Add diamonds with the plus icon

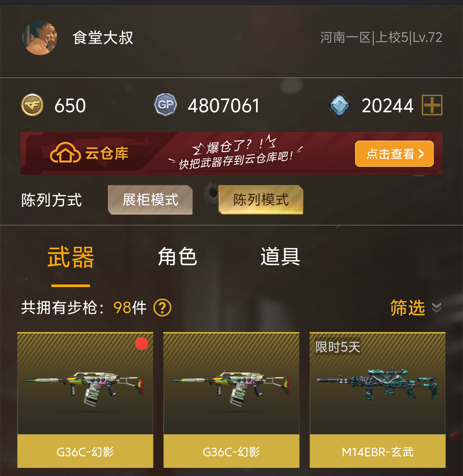432,105
